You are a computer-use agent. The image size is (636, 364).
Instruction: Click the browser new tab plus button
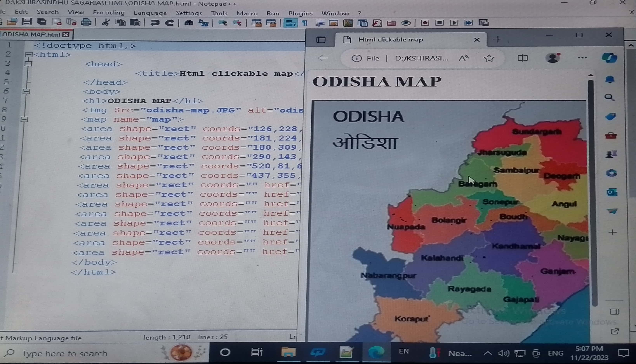[498, 39]
